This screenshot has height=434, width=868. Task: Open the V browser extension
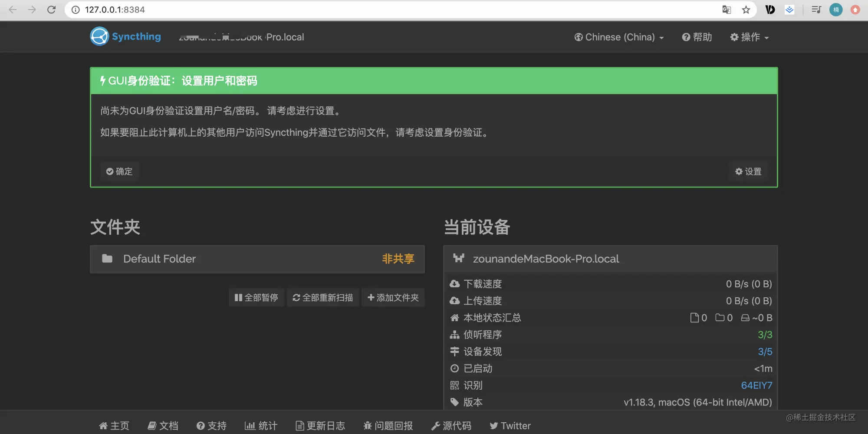click(x=770, y=10)
